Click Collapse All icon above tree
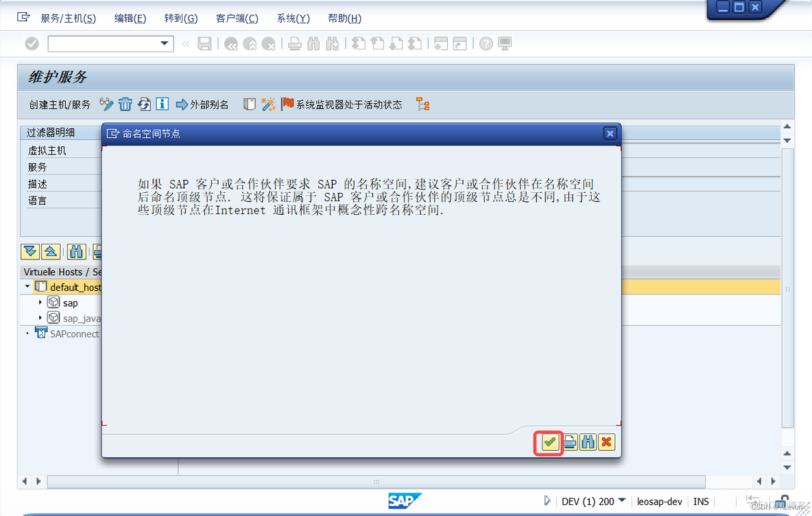This screenshot has width=812, height=516. (51, 252)
